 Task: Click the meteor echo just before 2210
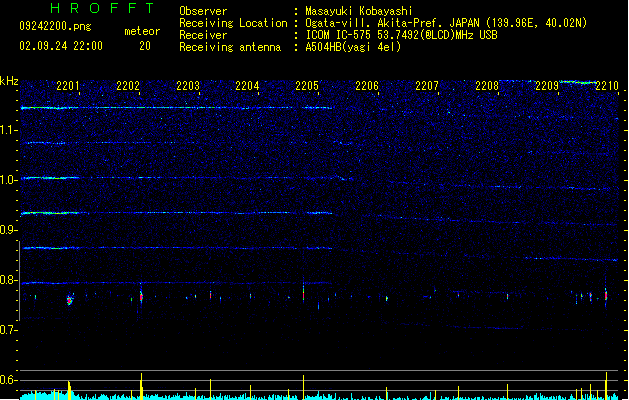click(606, 296)
